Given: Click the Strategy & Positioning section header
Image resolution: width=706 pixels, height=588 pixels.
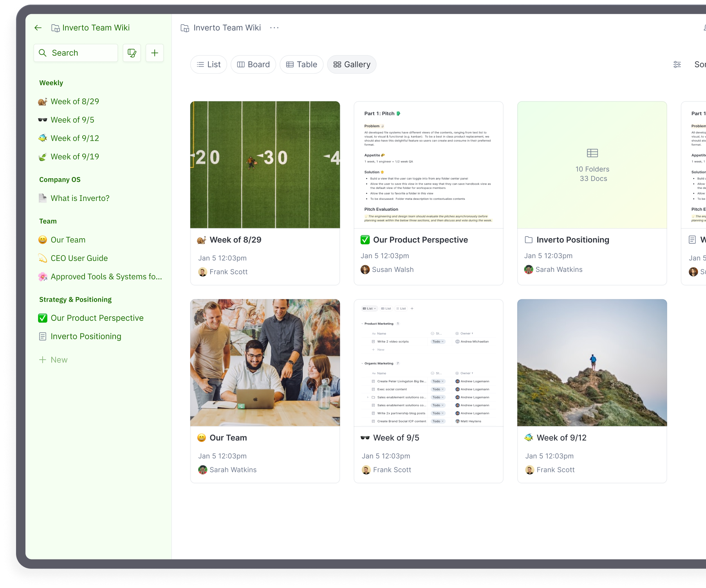Looking at the screenshot, I should pyautogui.click(x=75, y=300).
